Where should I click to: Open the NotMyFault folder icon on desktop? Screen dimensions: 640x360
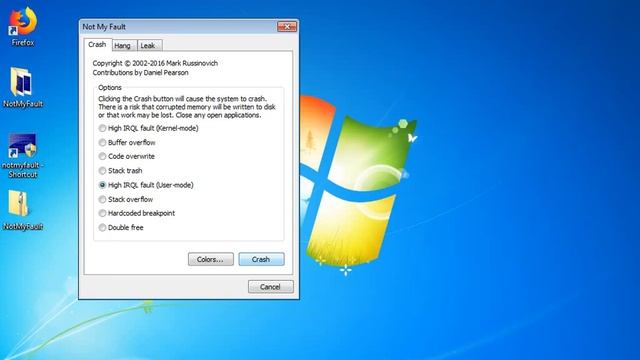(x=22, y=87)
